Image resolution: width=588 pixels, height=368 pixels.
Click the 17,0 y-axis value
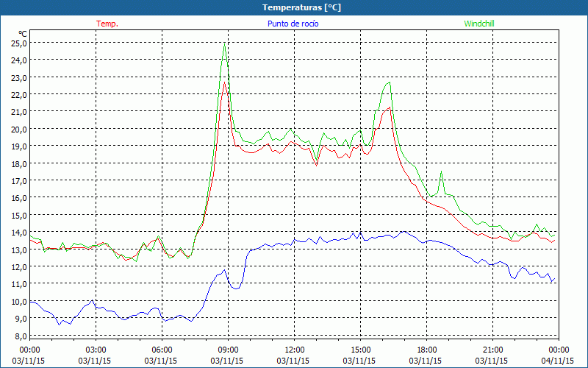pyautogui.click(x=19, y=181)
